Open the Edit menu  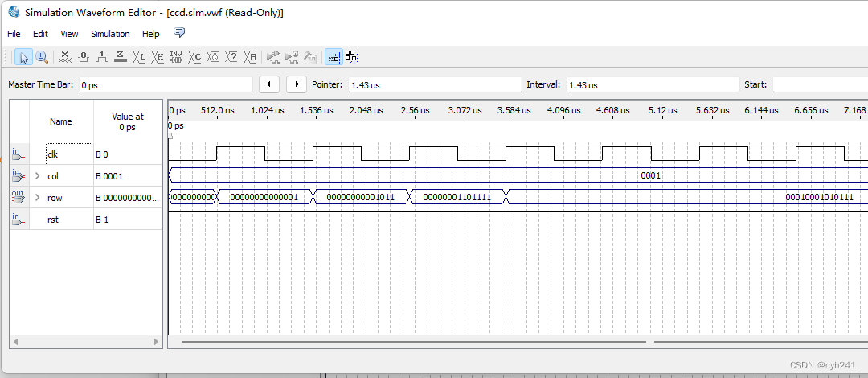[x=40, y=34]
